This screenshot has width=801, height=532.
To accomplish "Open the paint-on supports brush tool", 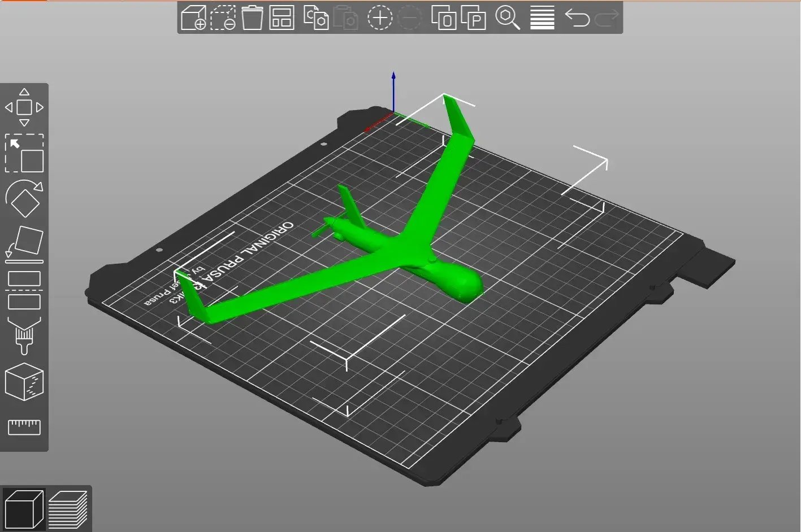I will 24,336.
